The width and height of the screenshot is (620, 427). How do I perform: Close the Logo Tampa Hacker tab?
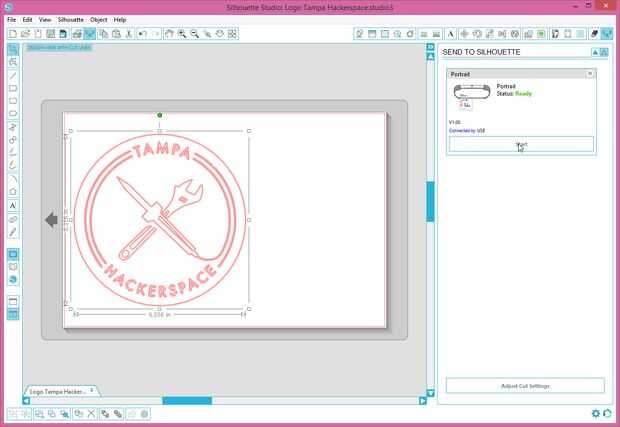(x=92, y=390)
